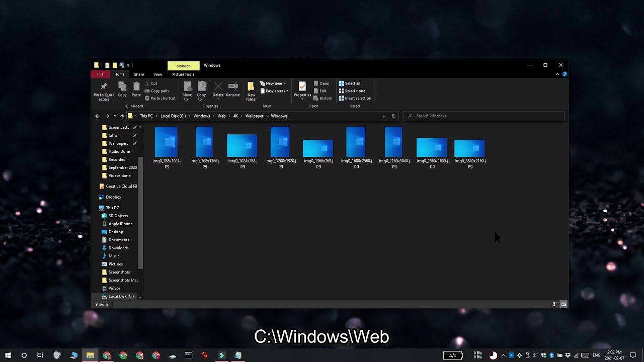Click 'Wallpaper' in address breadcrumb
Image resolution: width=644 pixels, height=362 pixels.
[254, 116]
